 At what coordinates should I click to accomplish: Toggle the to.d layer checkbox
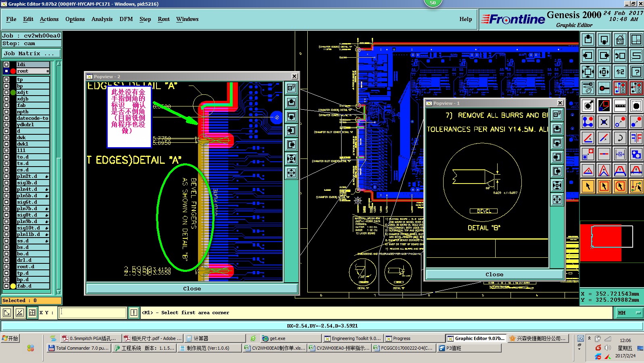click(x=6, y=157)
